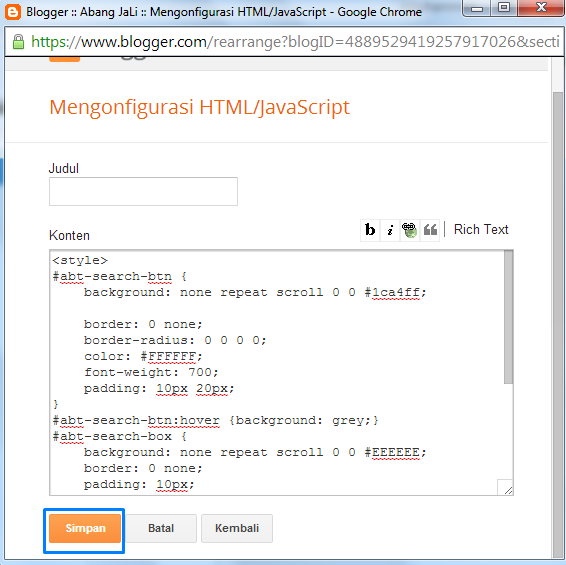
Task: Click the 'color: #FFFFFF;' line
Action: (x=143, y=356)
